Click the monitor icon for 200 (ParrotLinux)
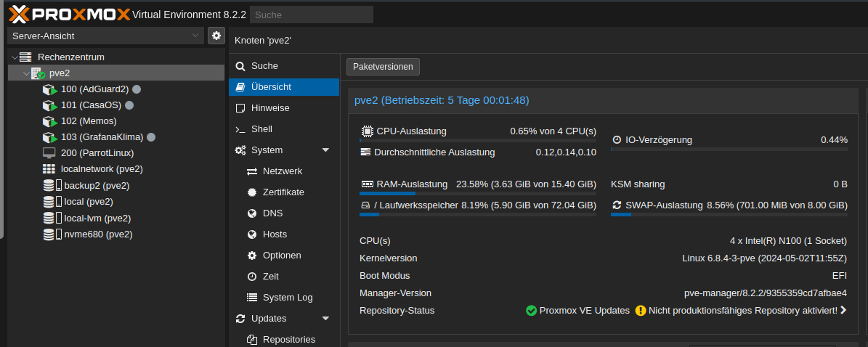Image resolution: width=868 pixels, height=347 pixels. (49, 152)
